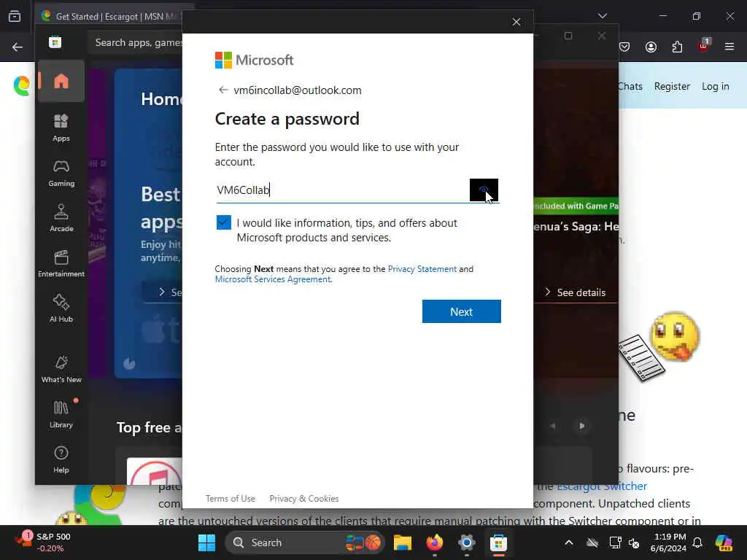
Task: Click See details in Store banner
Action: 576,292
